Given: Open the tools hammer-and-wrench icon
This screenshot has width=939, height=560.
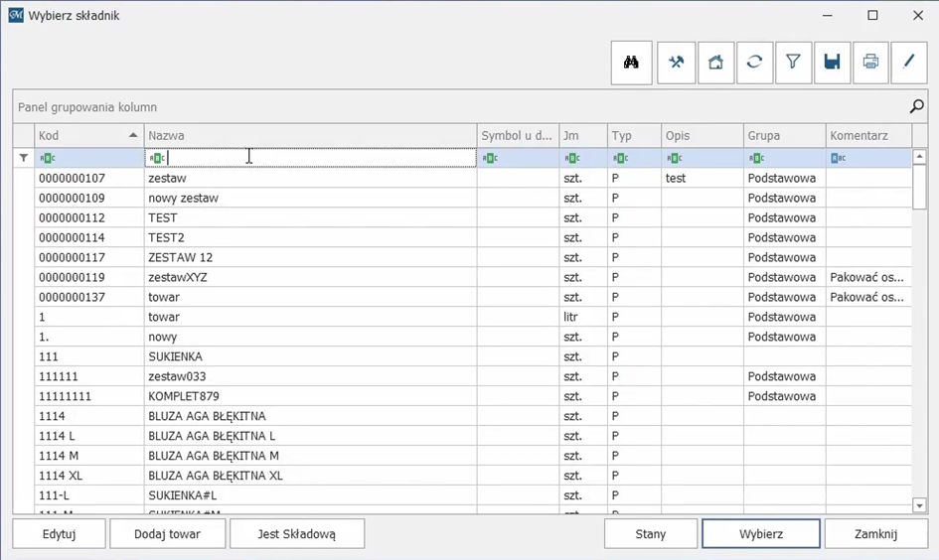Looking at the screenshot, I should click(x=677, y=62).
